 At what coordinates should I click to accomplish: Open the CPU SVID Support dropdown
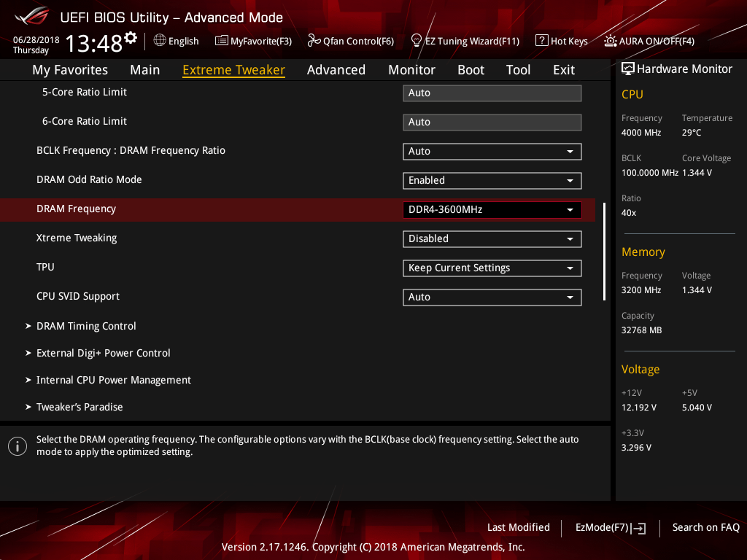(492, 297)
